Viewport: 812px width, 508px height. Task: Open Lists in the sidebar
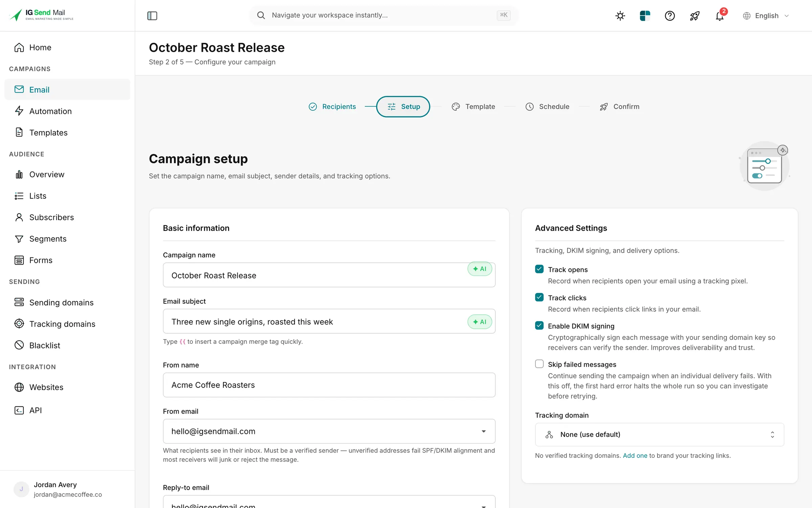pyautogui.click(x=67, y=196)
